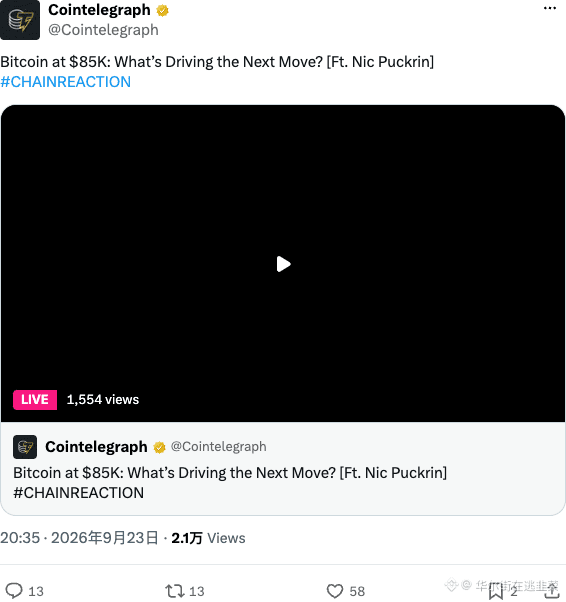Screen dimensions: 566x602
Task: Click the 1,554 views label
Action: coord(103,400)
